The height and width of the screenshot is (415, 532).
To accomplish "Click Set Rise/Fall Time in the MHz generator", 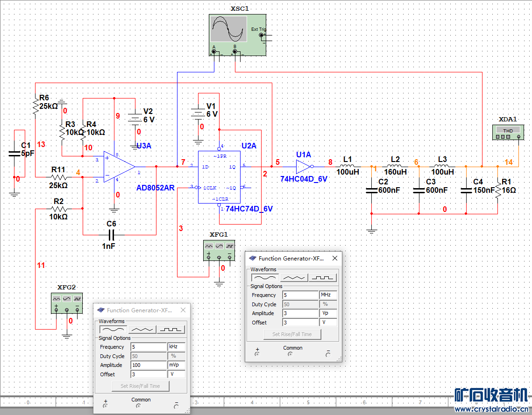I will pyautogui.click(x=292, y=334).
